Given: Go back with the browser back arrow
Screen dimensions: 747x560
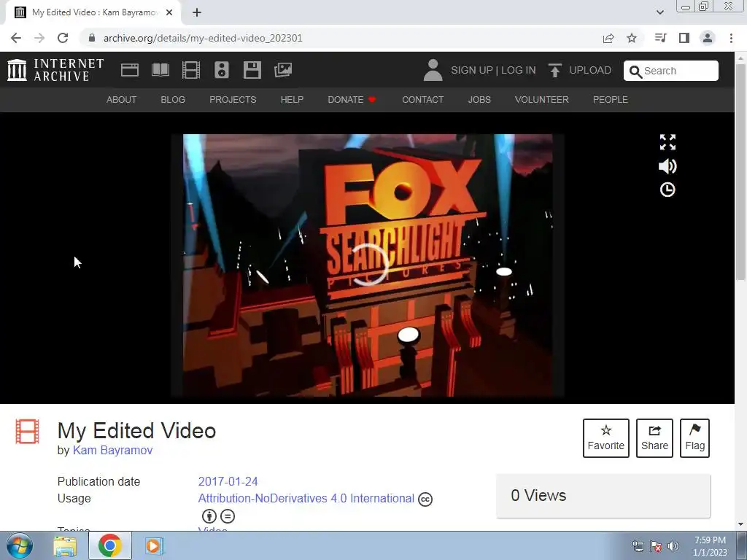Looking at the screenshot, I should pos(16,38).
